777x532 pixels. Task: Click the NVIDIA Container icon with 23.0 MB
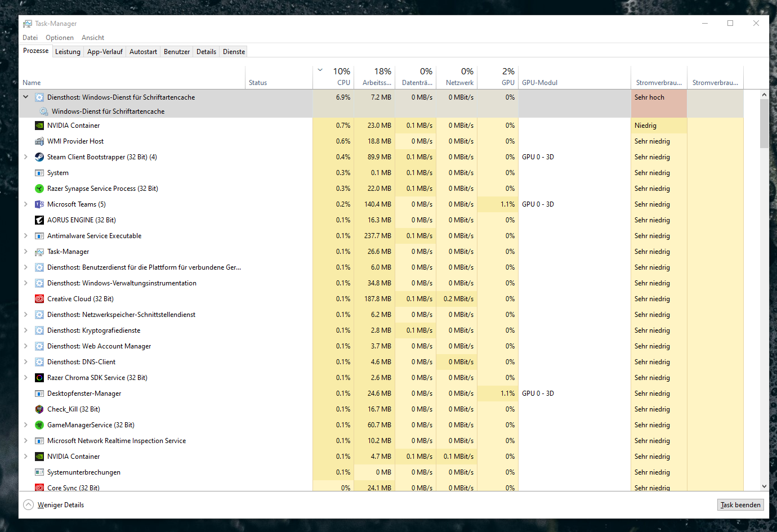(39, 126)
